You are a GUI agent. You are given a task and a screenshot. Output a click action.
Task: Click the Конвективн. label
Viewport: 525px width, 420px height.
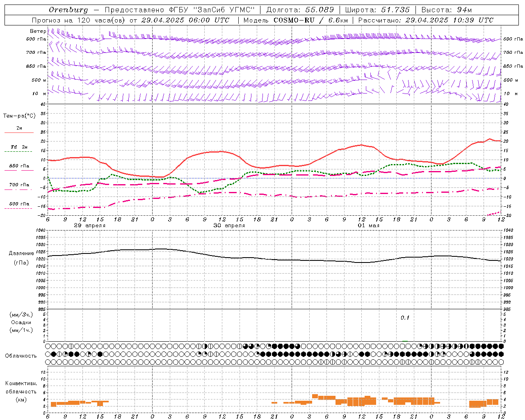point(21,383)
